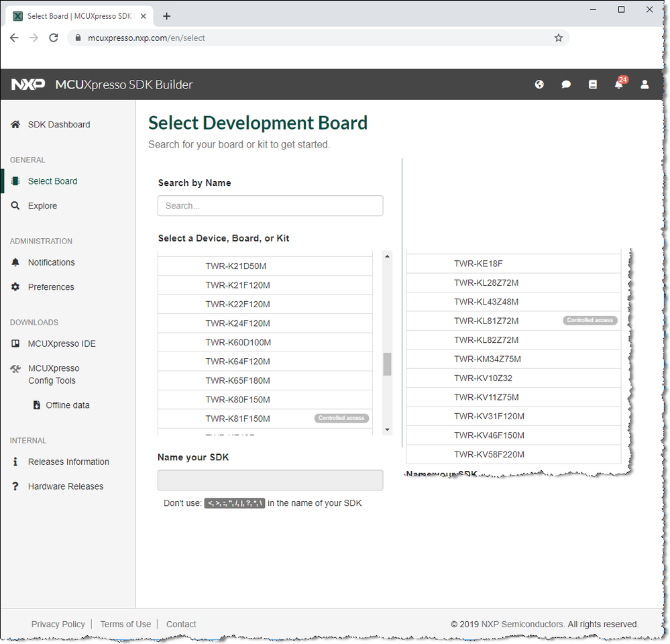670x644 pixels.
Task: Click board list scrollbar up arrow
Action: tap(387, 256)
